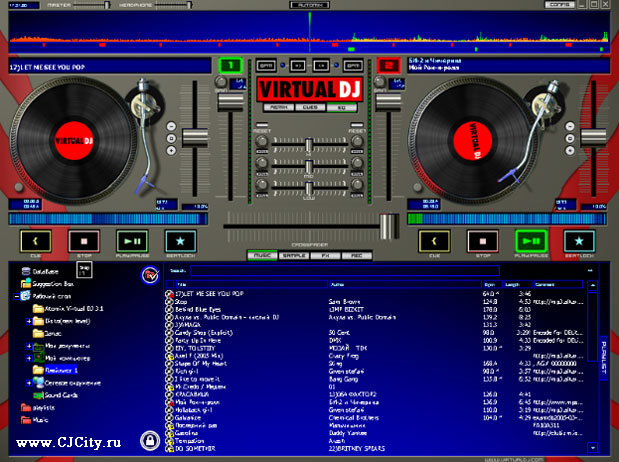Click the right deck pitch slider handle
619x462 pixels.
click(593, 138)
